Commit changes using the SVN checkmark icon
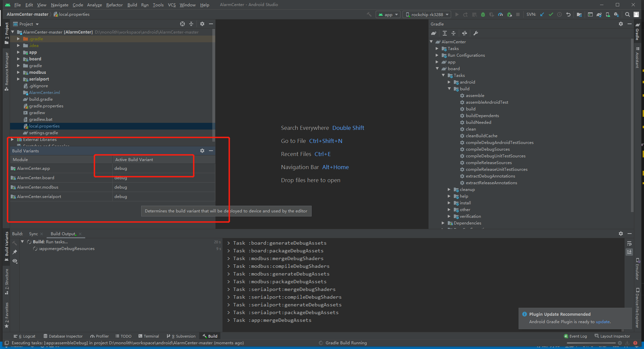 coord(551,14)
